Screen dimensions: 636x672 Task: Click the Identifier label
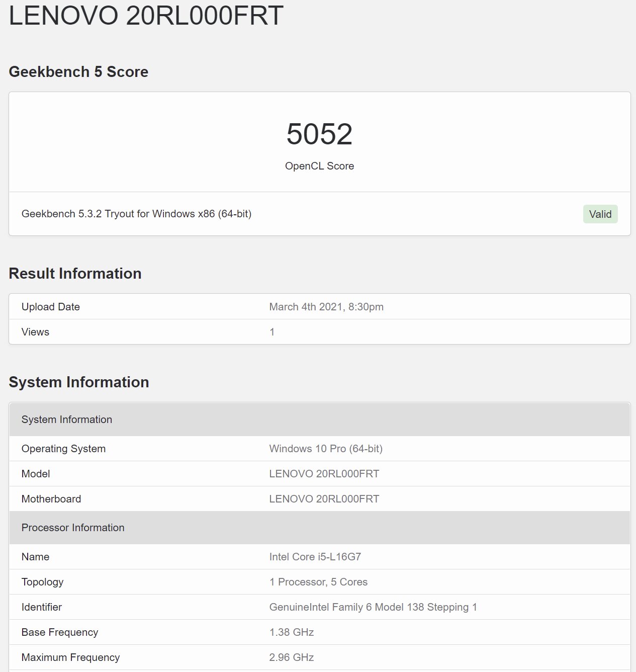42,607
